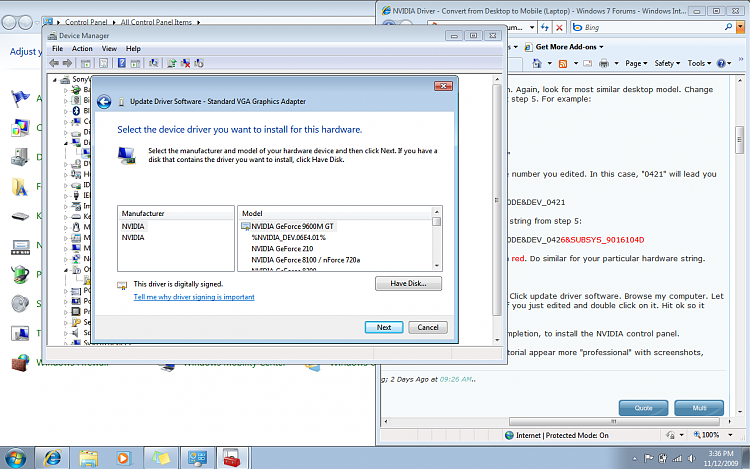Collapse the Sony computer root tree node
Image resolution: width=750 pixels, height=469 pixels.
tap(55, 80)
